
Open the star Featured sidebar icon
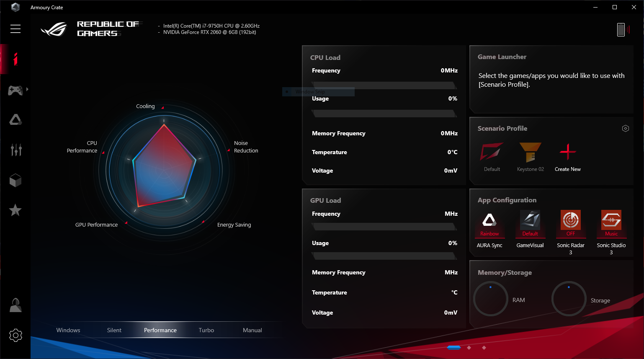coord(15,210)
